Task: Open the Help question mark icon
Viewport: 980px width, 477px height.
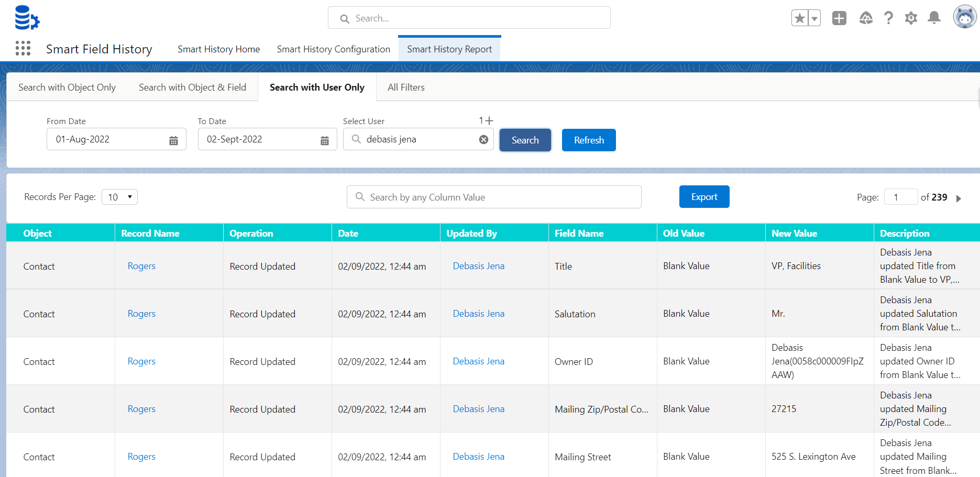Action: click(888, 18)
